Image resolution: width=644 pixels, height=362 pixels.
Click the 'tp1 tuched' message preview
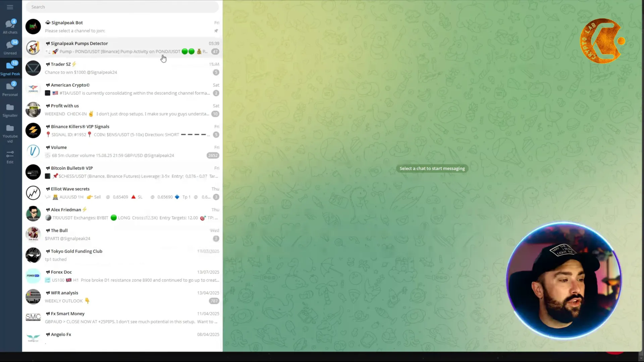click(56, 259)
